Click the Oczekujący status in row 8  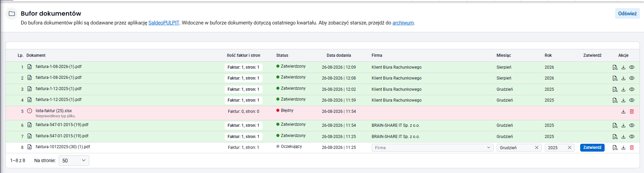pyautogui.click(x=289, y=146)
